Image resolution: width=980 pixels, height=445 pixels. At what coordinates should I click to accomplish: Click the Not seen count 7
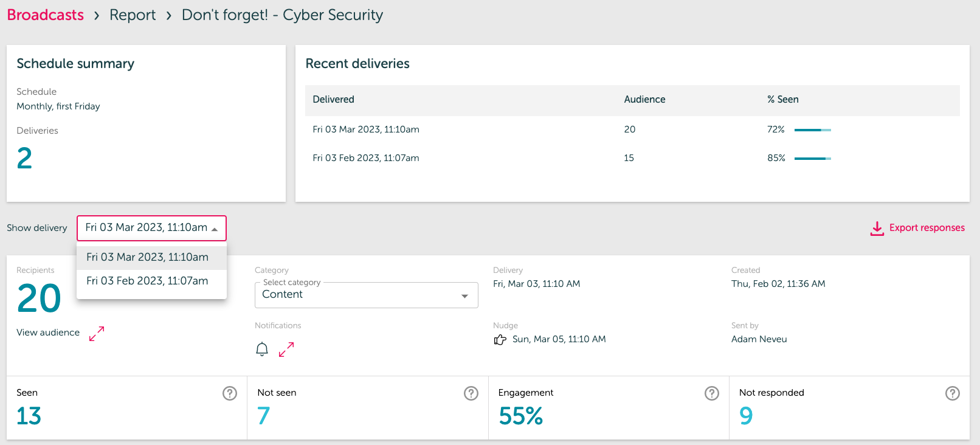263,416
